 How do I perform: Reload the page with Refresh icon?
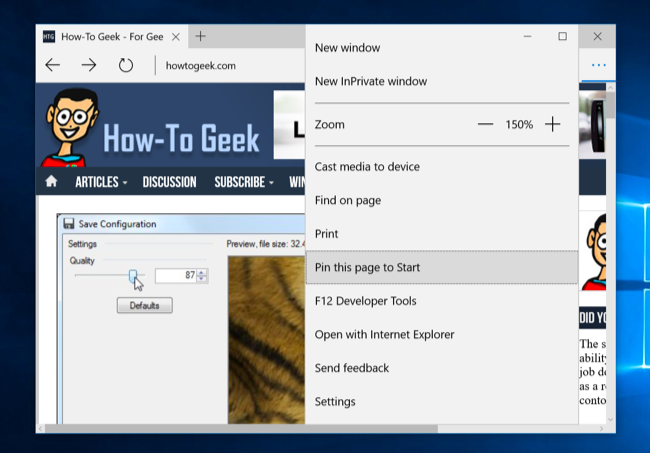point(126,65)
